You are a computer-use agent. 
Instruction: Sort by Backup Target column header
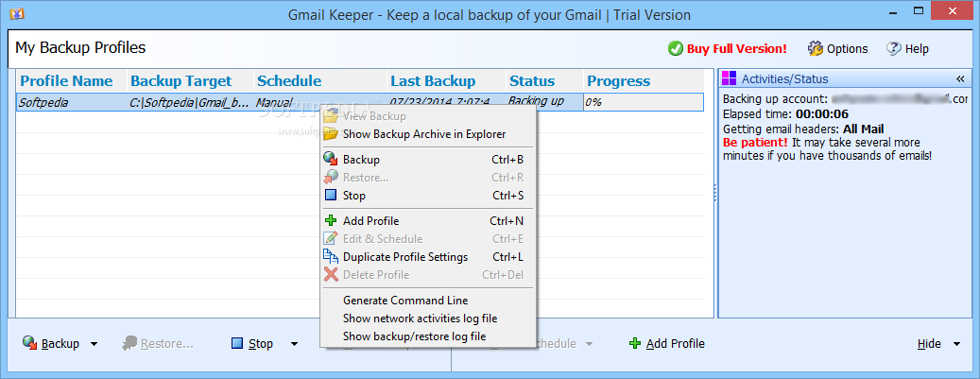click(x=190, y=81)
